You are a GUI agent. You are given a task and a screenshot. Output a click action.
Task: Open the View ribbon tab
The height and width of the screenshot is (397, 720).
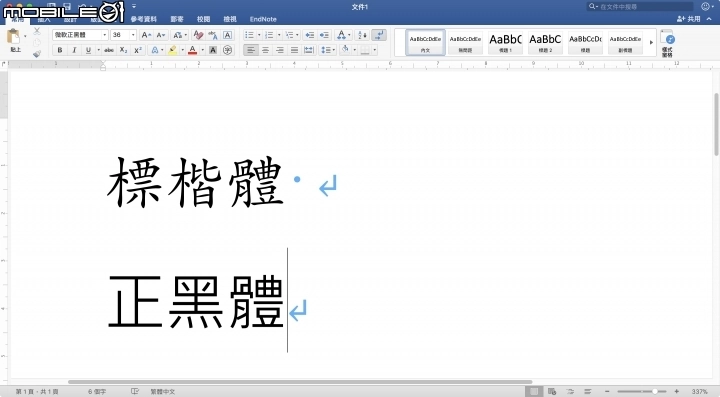[x=230, y=19]
